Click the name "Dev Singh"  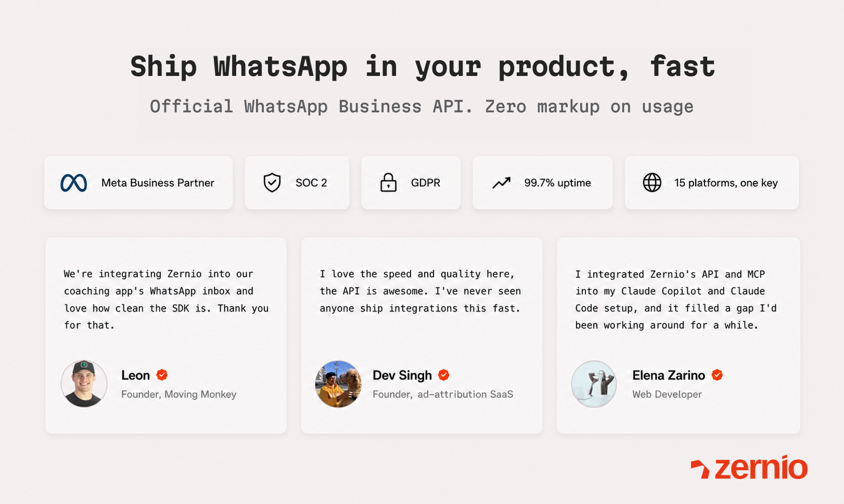402,375
